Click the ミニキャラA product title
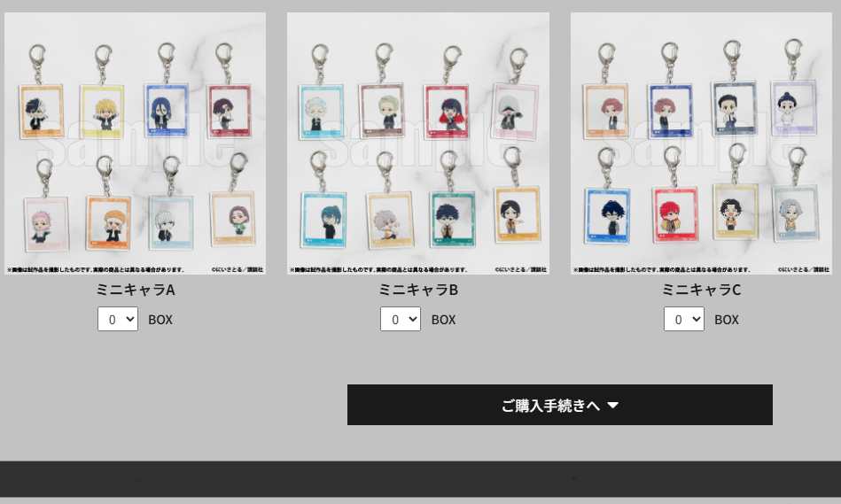 point(136,290)
